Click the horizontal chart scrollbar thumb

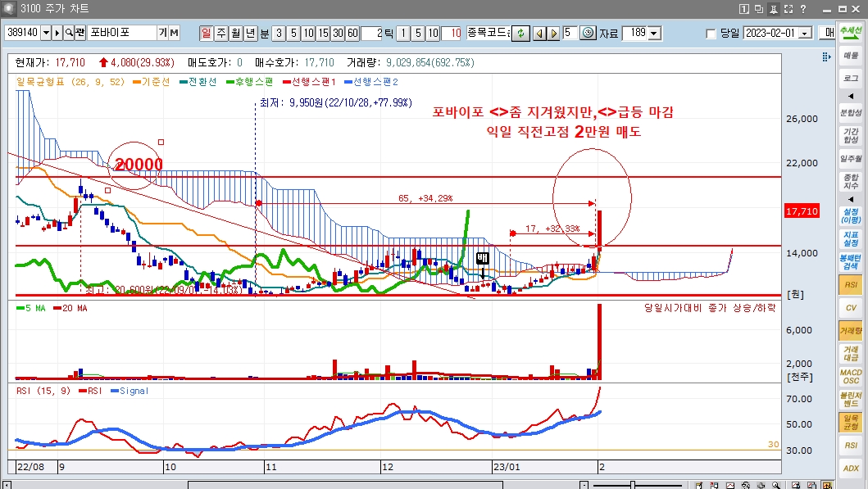(x=345, y=485)
